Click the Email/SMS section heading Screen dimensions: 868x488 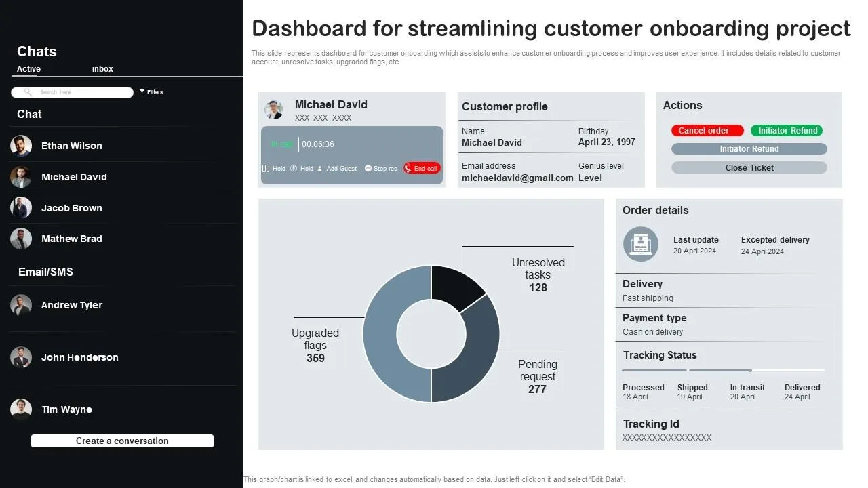(x=45, y=272)
